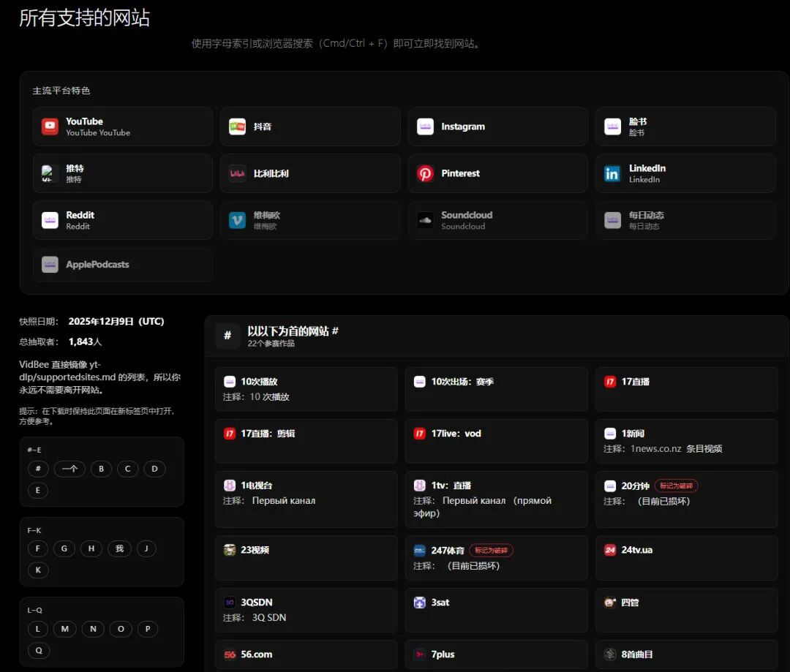Click the 8首曲目 site icon
Image resolution: width=790 pixels, height=672 pixels.
click(x=610, y=654)
